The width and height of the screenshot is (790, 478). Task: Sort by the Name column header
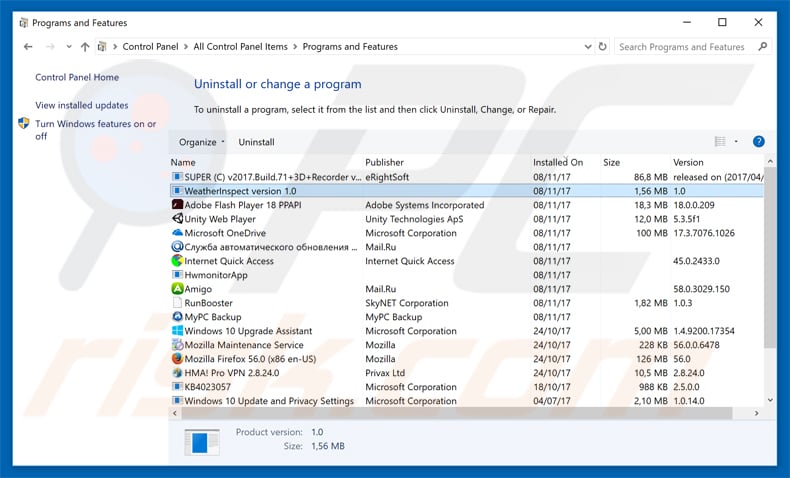tap(183, 162)
